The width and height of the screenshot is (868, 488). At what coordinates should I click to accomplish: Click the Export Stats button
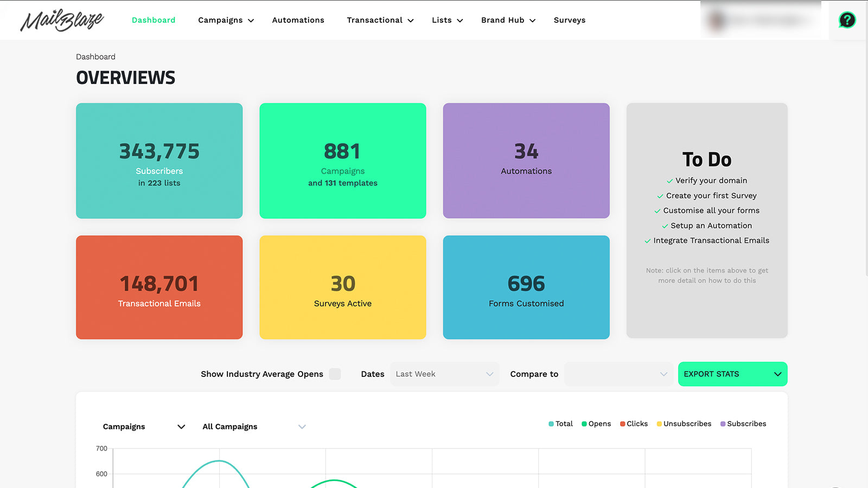(732, 374)
